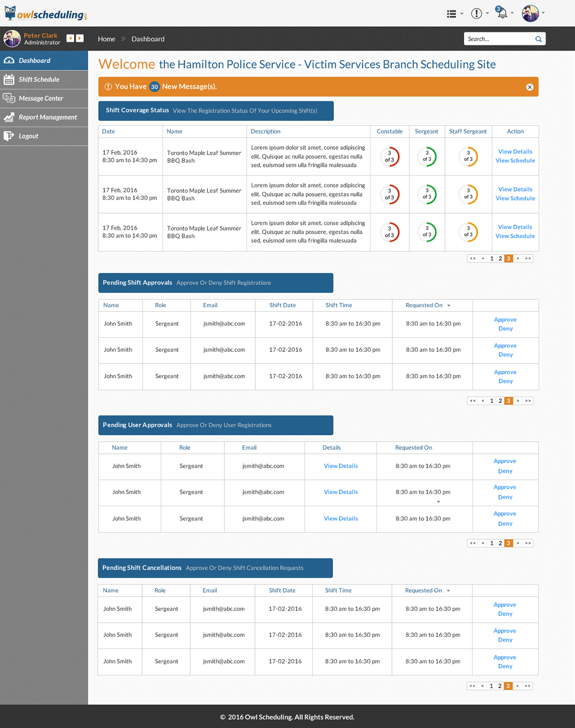
Task: Click the first row Staff Sergeant coverage ring
Action: [x=468, y=157]
